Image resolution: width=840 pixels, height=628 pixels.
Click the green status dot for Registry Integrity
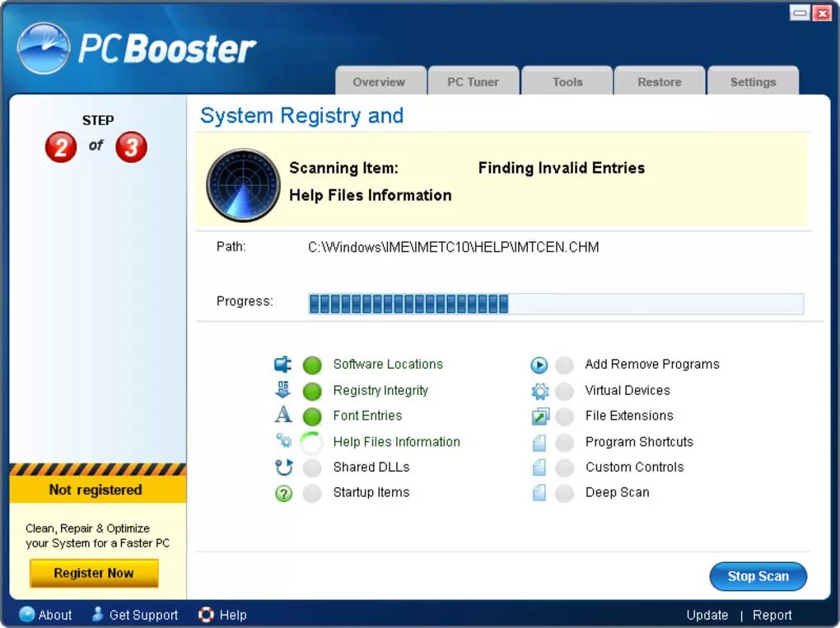click(312, 391)
